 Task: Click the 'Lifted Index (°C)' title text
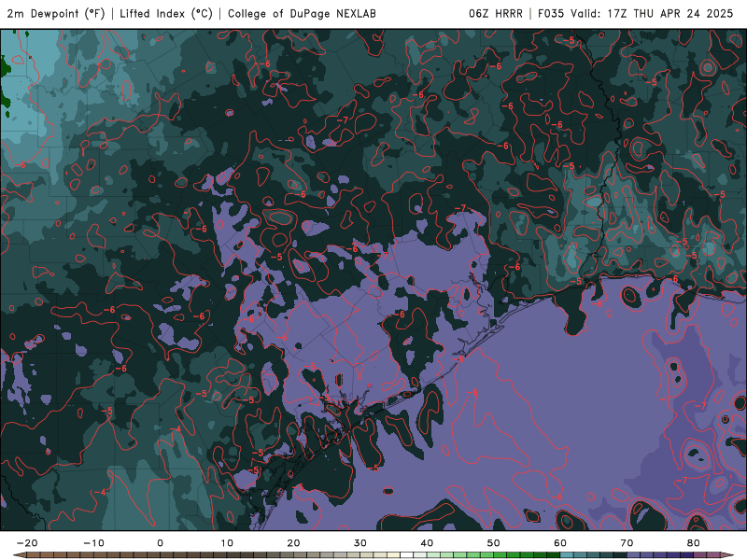pos(166,14)
